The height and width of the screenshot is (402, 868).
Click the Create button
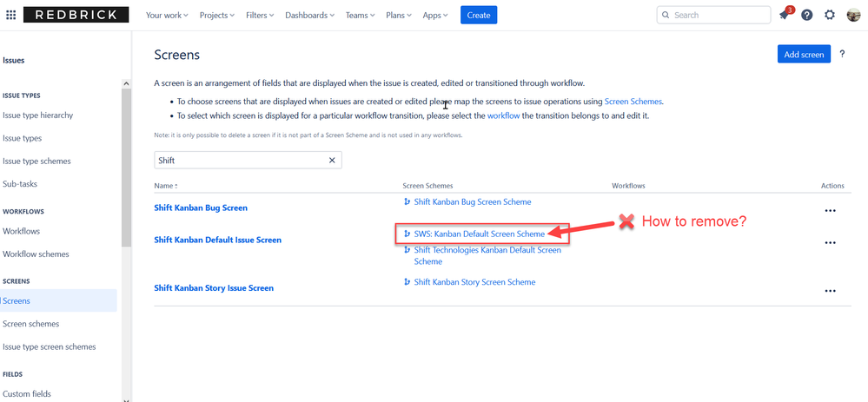coord(479,15)
